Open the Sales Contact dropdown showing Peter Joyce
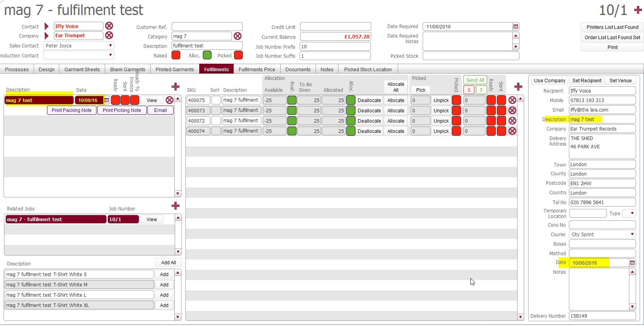This screenshot has width=644, height=326. (x=110, y=45)
